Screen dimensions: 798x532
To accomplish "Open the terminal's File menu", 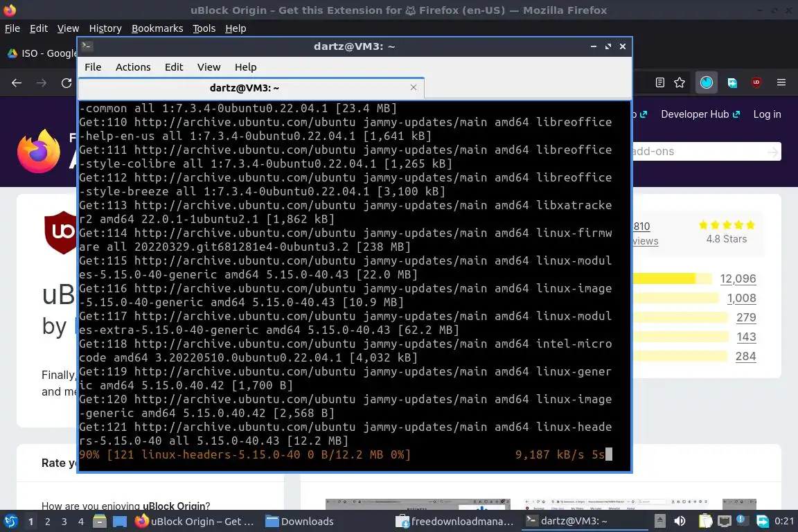I will 93,67.
